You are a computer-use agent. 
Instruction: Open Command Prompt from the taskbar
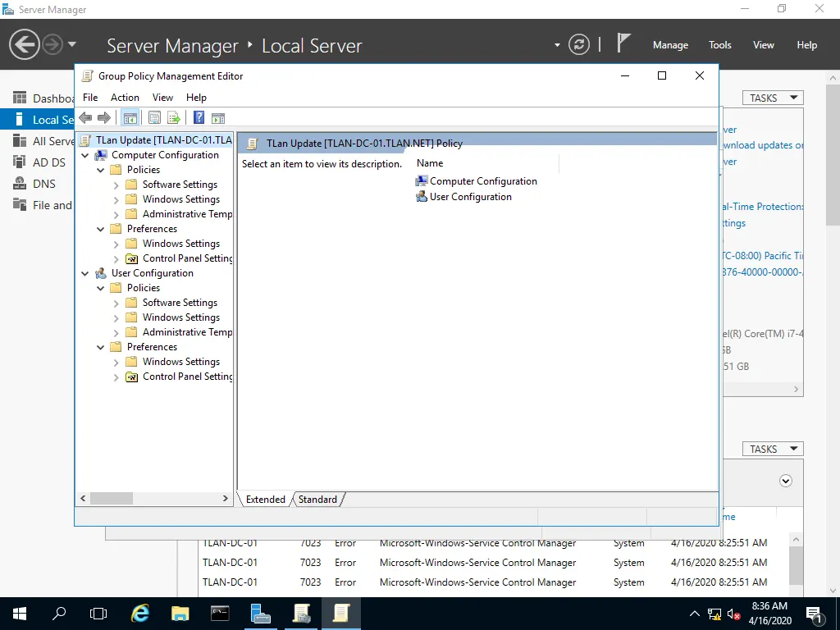[x=220, y=614]
